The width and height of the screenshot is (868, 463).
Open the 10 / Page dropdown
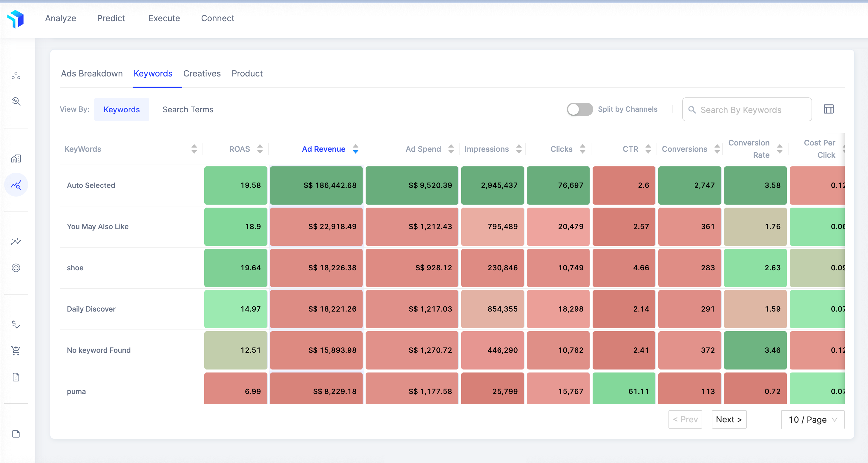pos(812,419)
